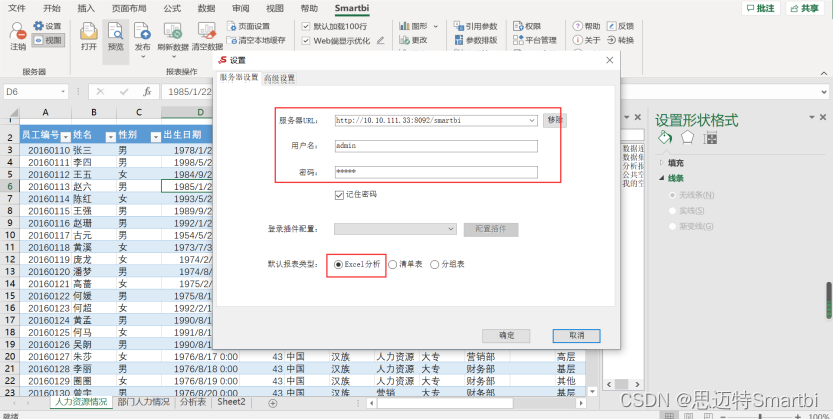
Task: Click the 打开 report icon
Action: [x=89, y=31]
